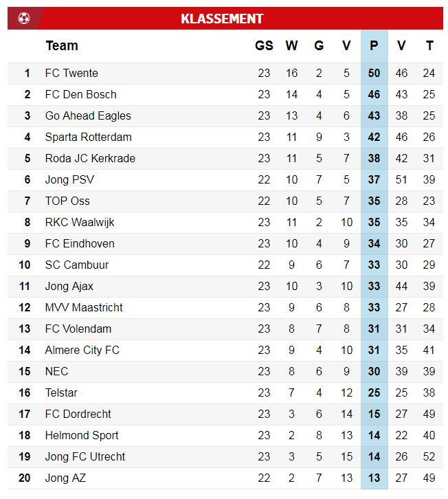Screen dimensions: 448x499
Task: Open Helmond Sport team link
Action: 82,436
